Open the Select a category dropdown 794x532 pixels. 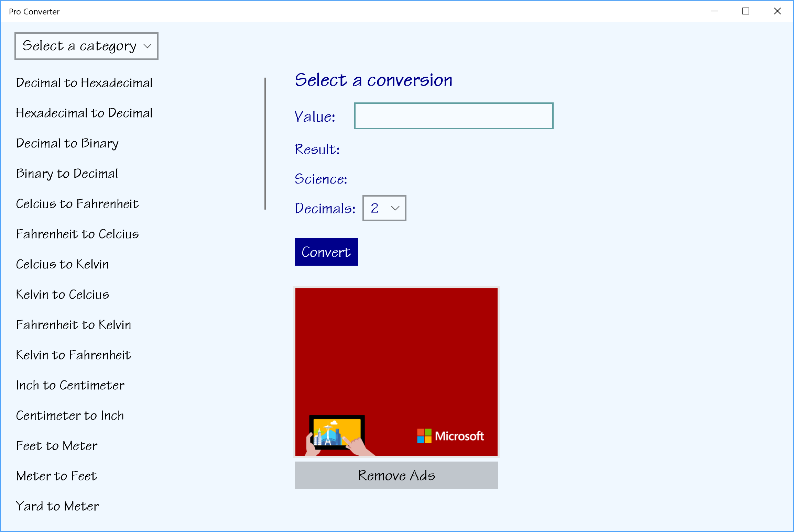pyautogui.click(x=86, y=46)
